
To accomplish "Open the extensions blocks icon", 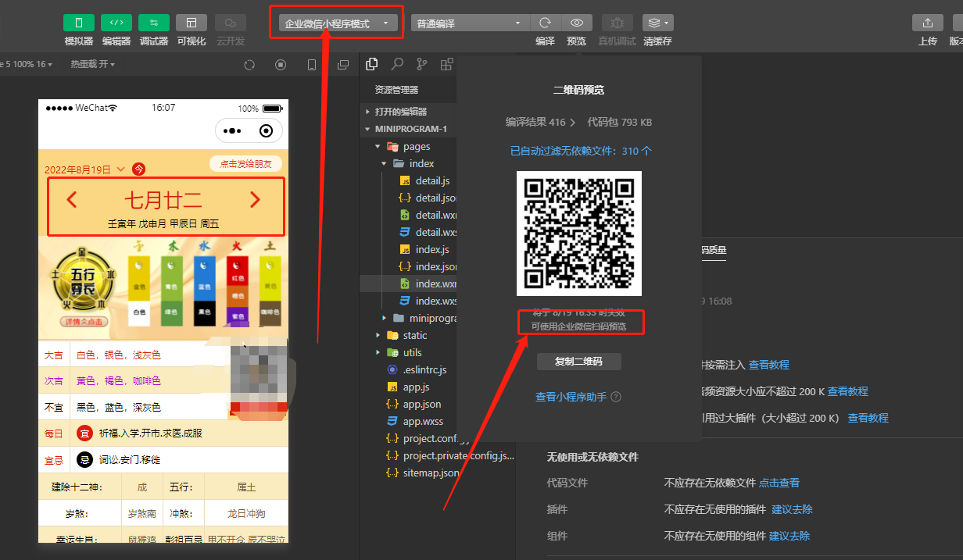I will pyautogui.click(x=447, y=64).
